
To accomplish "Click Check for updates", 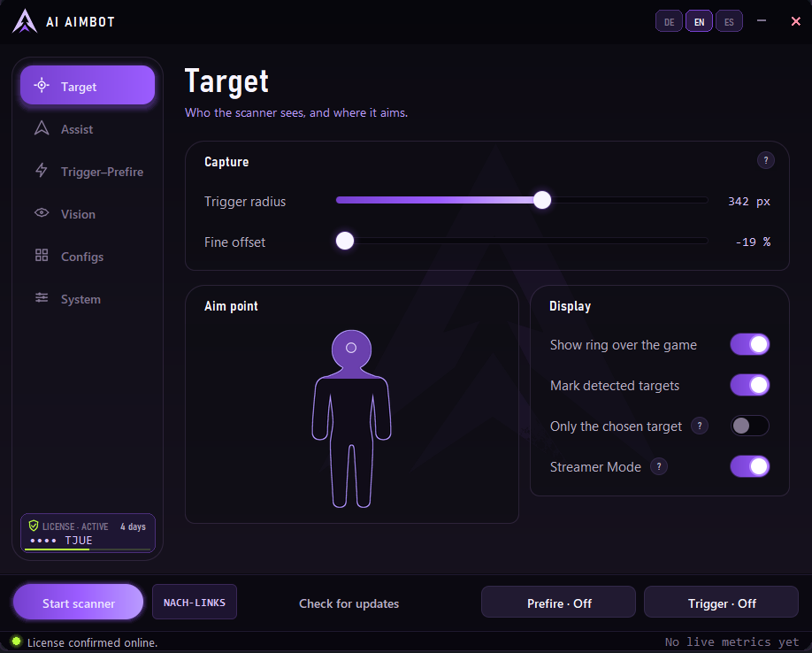I will [349, 603].
